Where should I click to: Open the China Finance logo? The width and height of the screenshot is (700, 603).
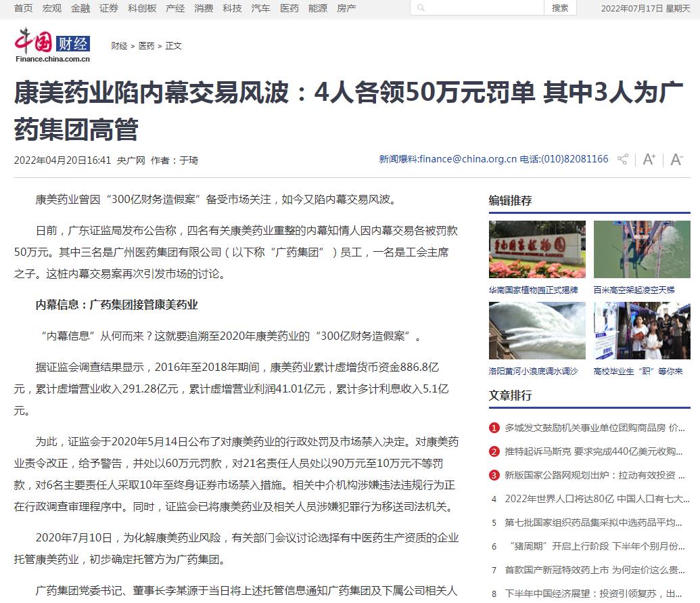pos(52,45)
